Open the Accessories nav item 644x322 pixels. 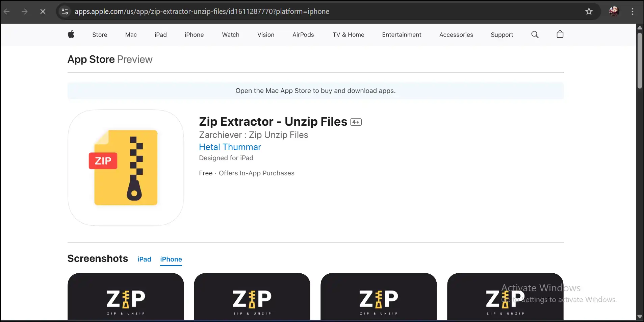(x=456, y=34)
